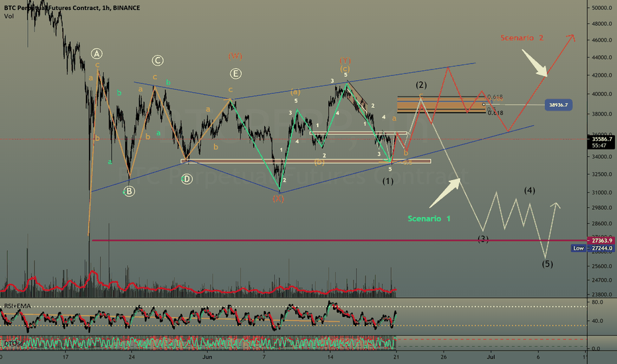The height and width of the screenshot is (364, 617).
Task: Select the circled A wave label
Action: click(x=97, y=54)
